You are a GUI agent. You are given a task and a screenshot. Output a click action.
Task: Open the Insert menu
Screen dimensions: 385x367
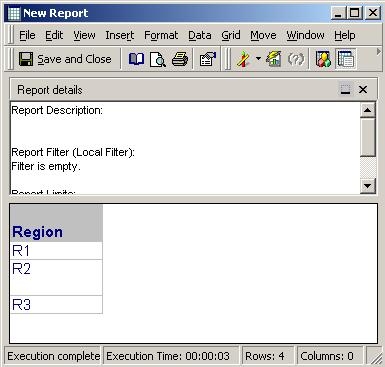click(x=120, y=35)
